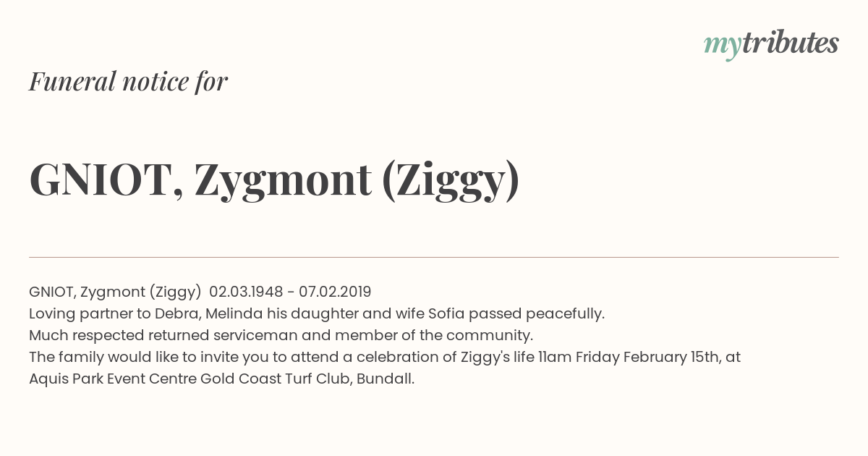Viewport: 868px width, 456px height.
Task: Click the 'tributes' part of the logo
Action: pyautogui.click(x=790, y=43)
